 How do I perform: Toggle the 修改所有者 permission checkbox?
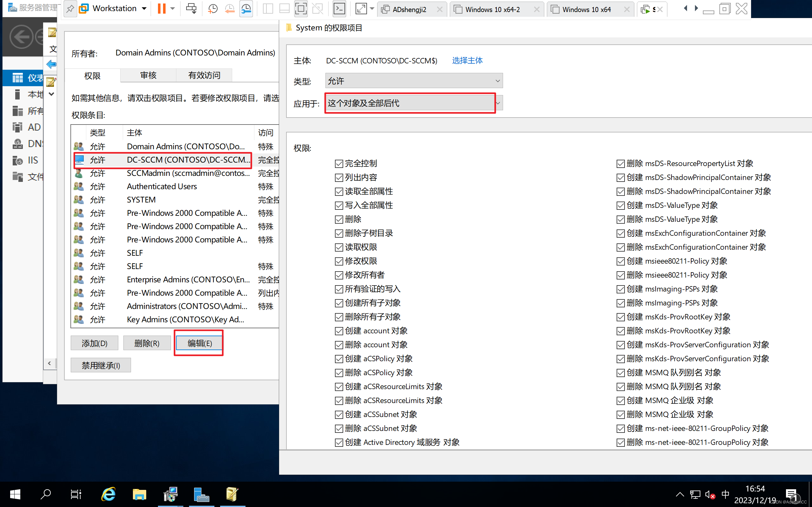tap(339, 275)
